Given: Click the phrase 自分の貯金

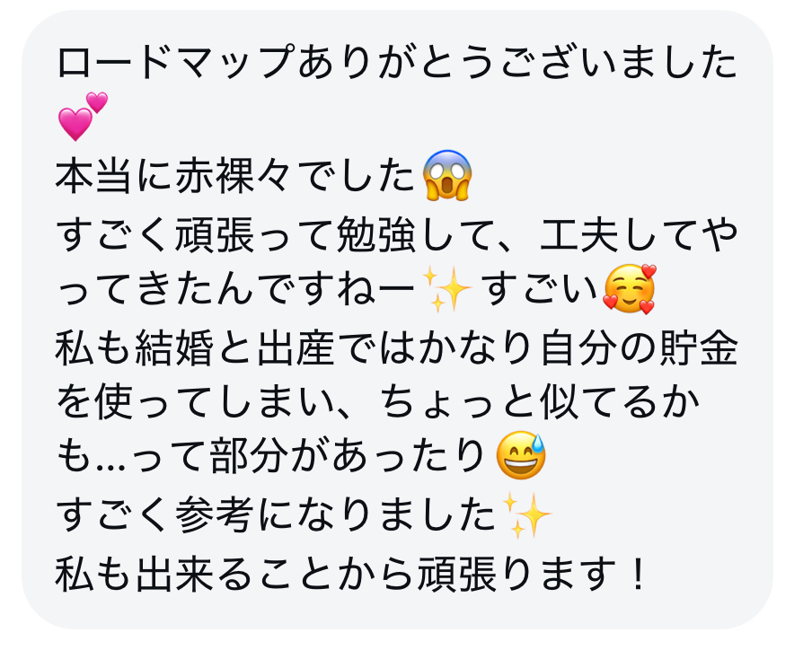Looking at the screenshot, I should click(x=639, y=347).
